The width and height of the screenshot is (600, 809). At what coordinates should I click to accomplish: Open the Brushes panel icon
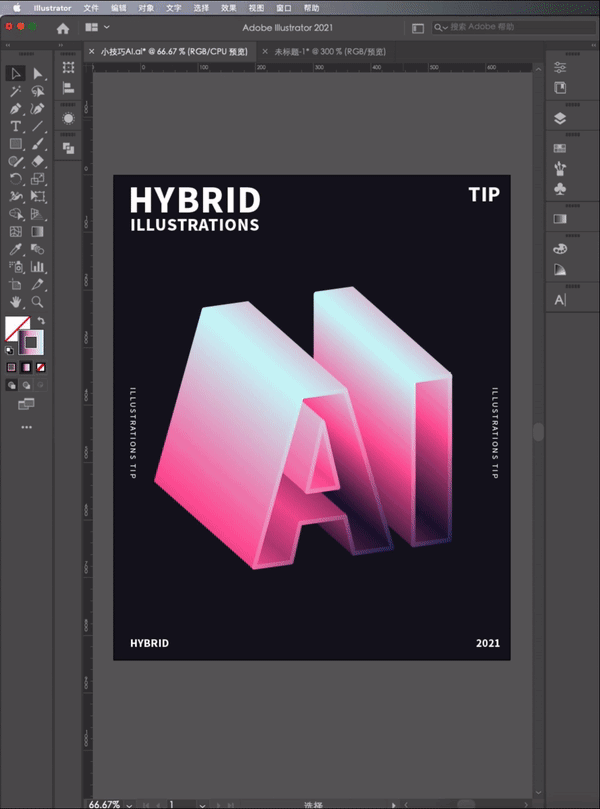coord(560,169)
